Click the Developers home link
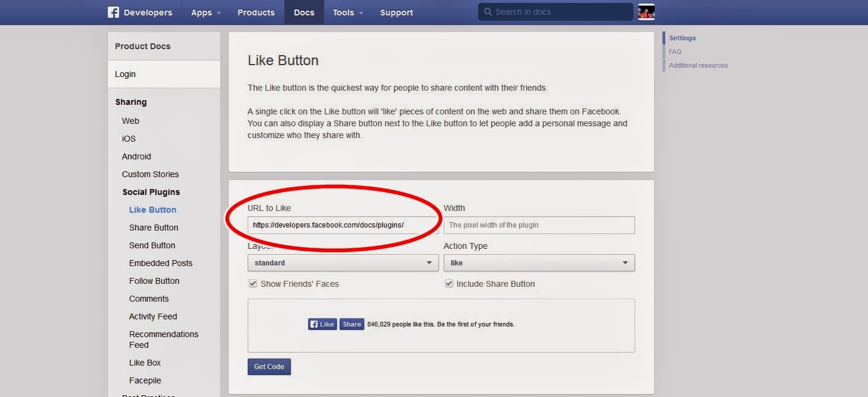Viewport: 868px width, 397px height. click(x=148, y=12)
